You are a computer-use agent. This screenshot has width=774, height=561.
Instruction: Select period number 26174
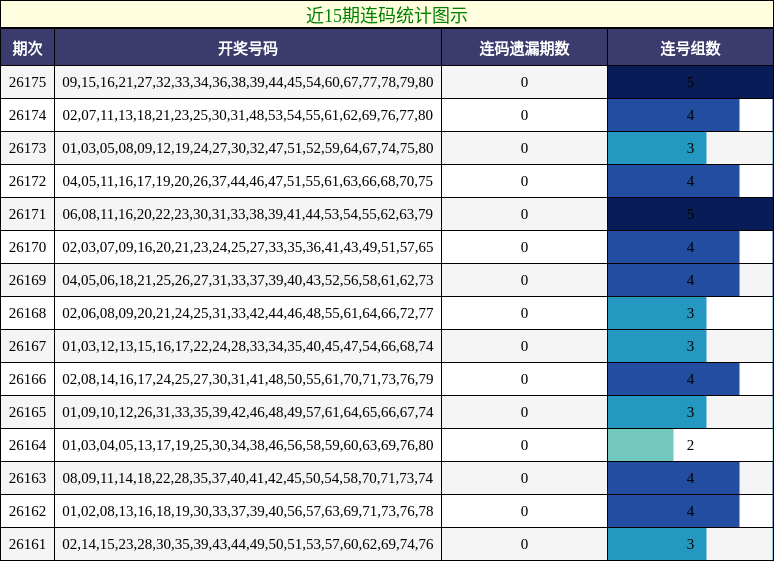point(27,115)
